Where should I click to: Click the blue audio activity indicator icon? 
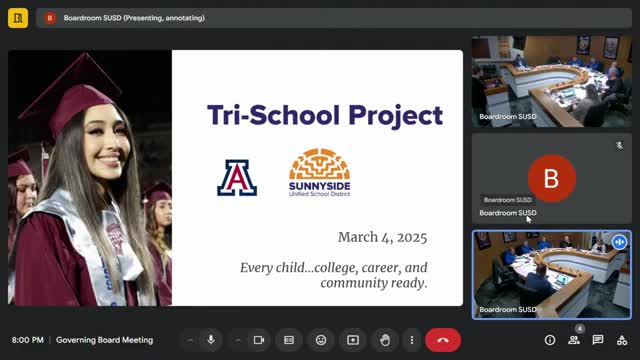(619, 242)
